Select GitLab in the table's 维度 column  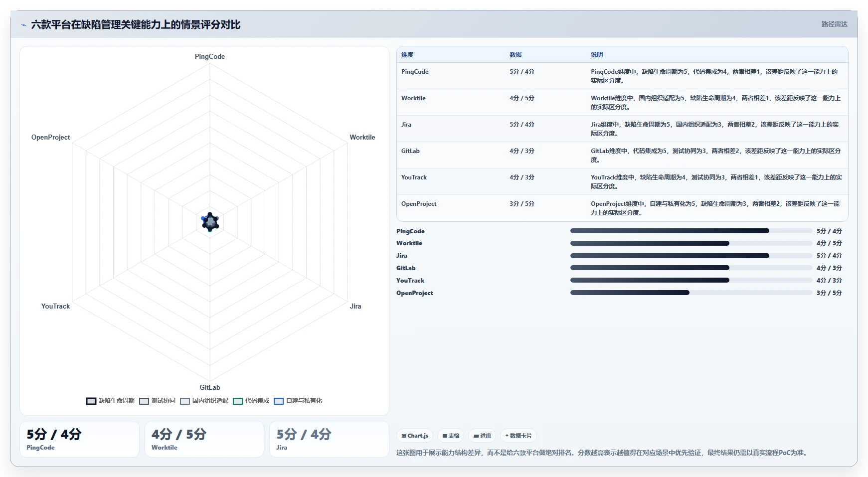(410, 151)
